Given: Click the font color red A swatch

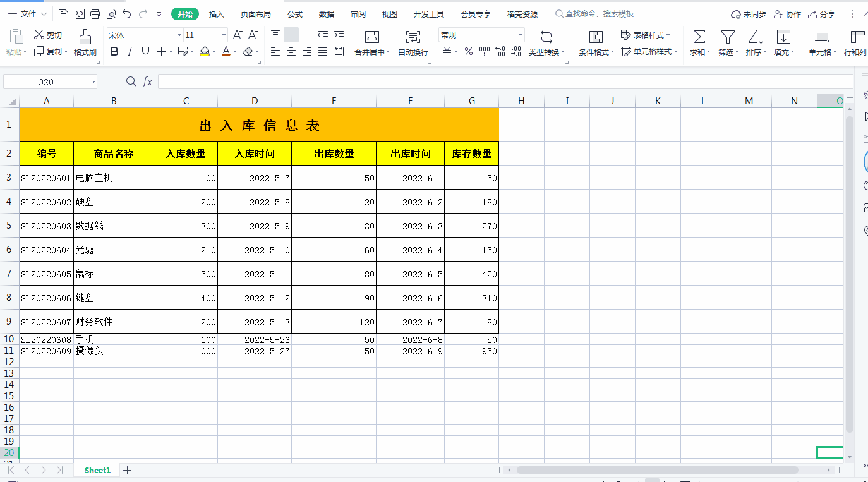Looking at the screenshot, I should [226, 52].
